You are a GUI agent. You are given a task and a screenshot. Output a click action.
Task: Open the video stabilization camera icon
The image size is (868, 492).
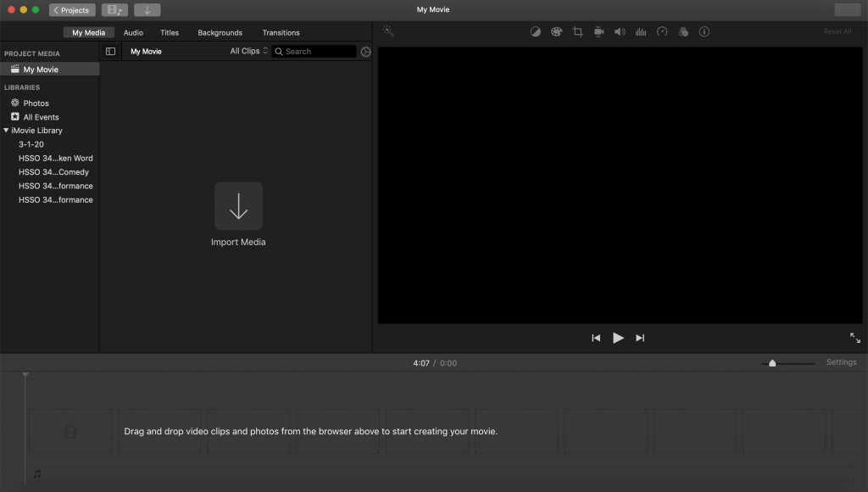(598, 31)
